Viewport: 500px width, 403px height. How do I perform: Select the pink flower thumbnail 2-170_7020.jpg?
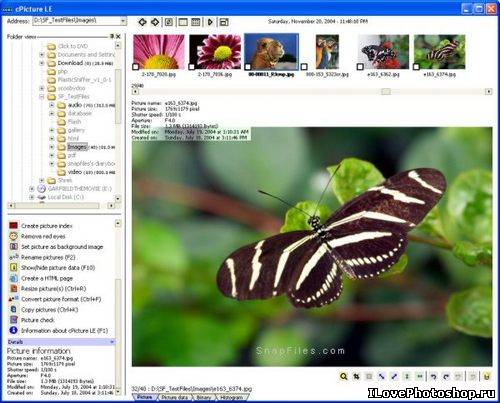159,52
